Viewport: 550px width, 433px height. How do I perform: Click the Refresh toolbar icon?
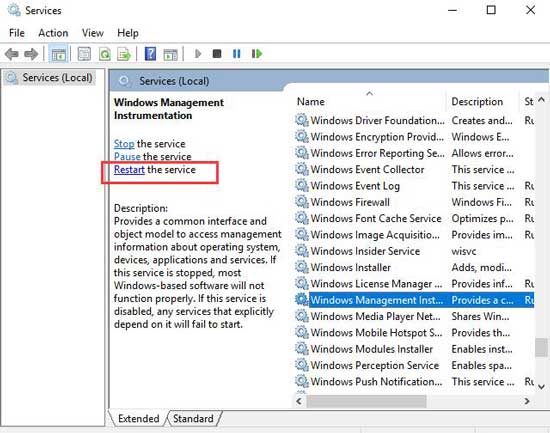coord(105,54)
